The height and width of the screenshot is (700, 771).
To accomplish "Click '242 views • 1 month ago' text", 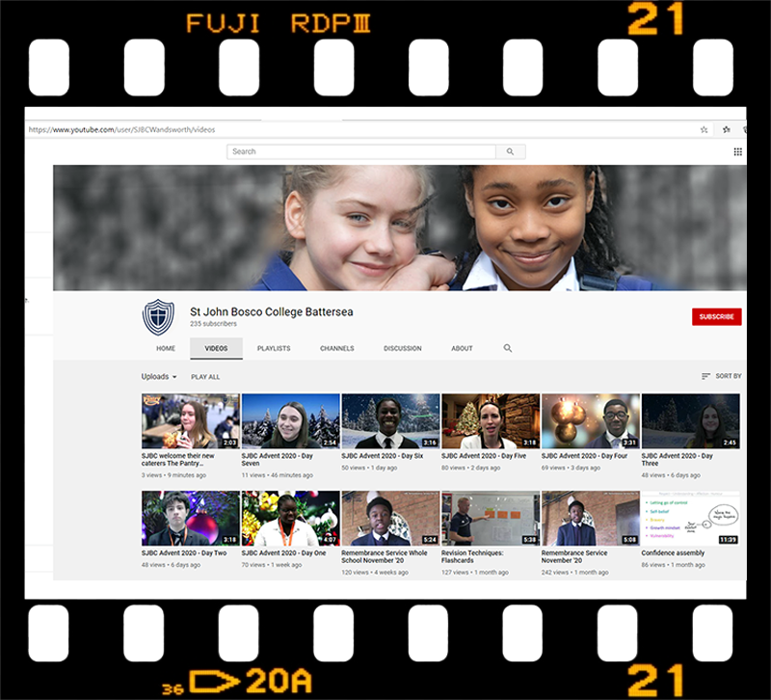I will [x=574, y=573].
